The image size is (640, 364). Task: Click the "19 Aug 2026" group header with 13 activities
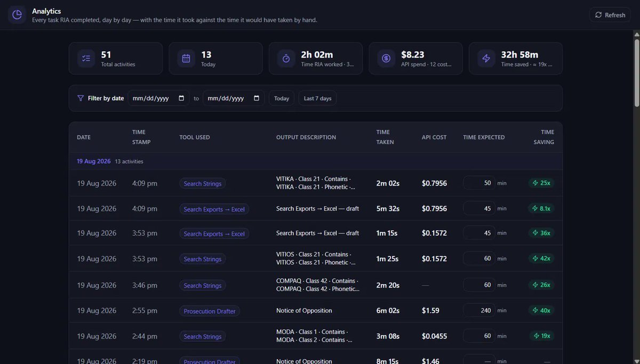[x=316, y=161]
